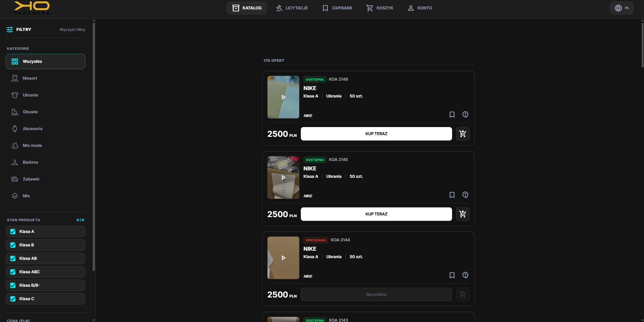Open the Koszyk cart tab
The height and width of the screenshot is (322, 644).
coord(379,8)
